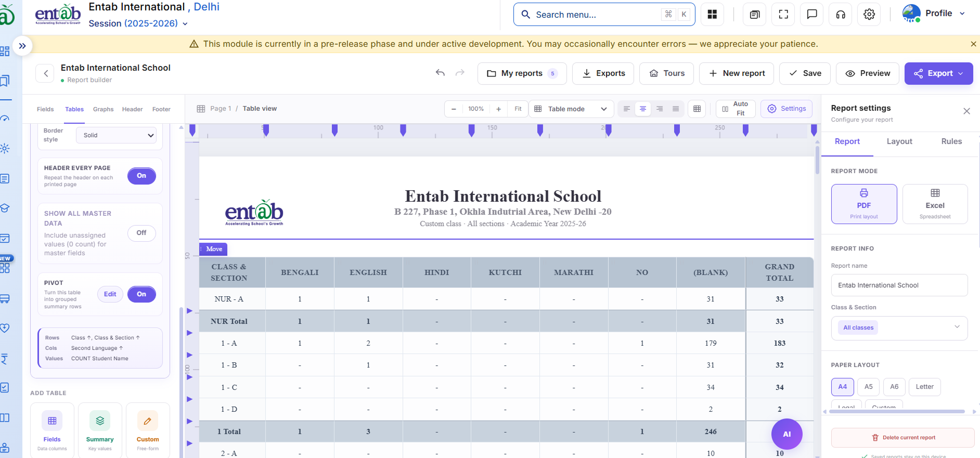
Task: Align table text right
Action: 660,109
